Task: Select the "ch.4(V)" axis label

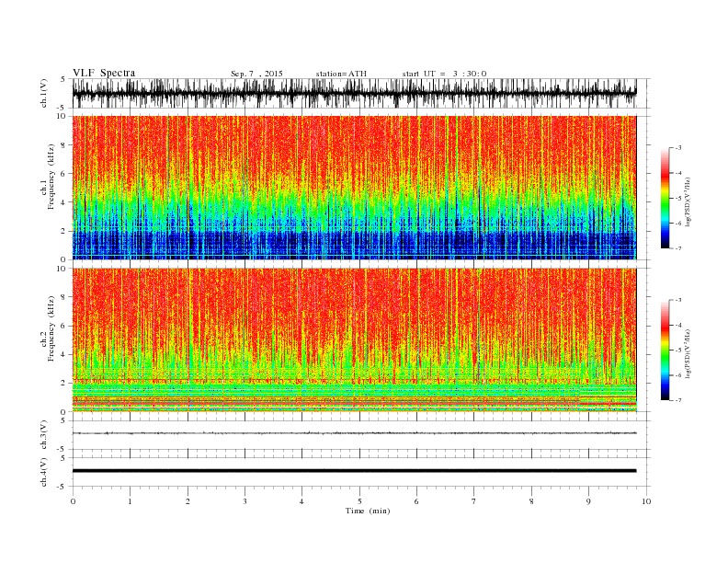Action: point(44,472)
